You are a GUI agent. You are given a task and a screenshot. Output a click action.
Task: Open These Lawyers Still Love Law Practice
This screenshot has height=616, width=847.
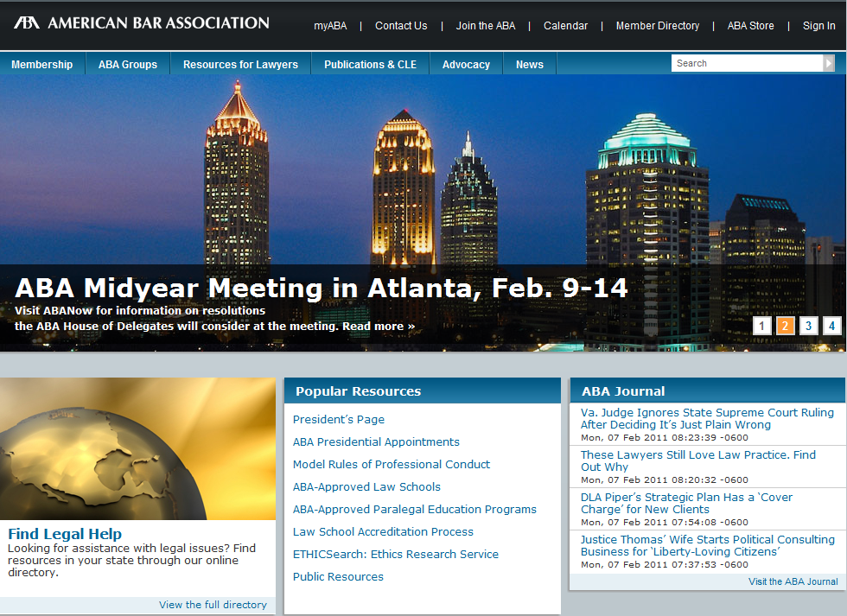[x=698, y=460]
